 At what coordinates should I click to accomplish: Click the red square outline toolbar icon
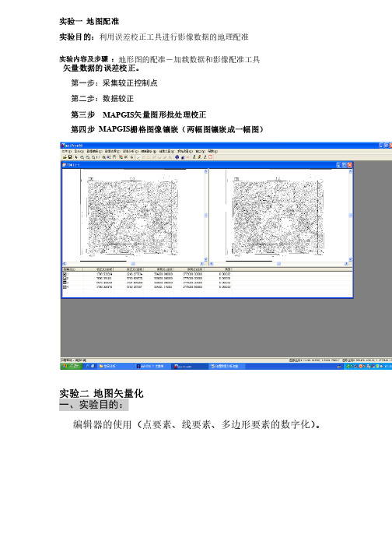[x=211, y=156]
